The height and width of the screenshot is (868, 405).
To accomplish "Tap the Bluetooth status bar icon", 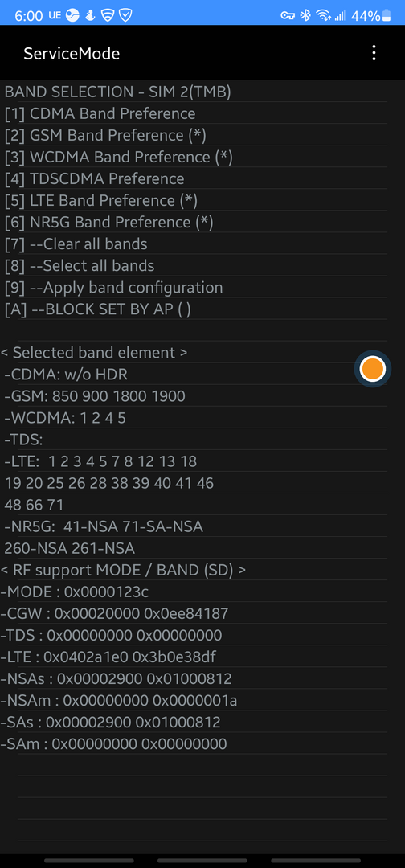I will click(305, 15).
